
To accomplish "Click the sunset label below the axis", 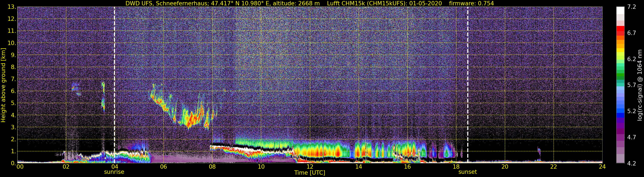I will 467,172.
